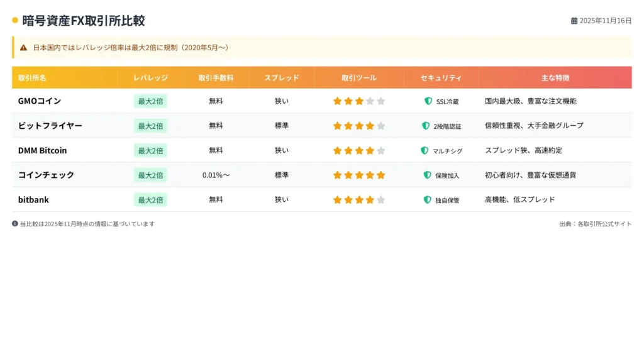The height and width of the screenshot is (362, 644).
Task: Click the info icon in the footer note
Action: [15, 224]
